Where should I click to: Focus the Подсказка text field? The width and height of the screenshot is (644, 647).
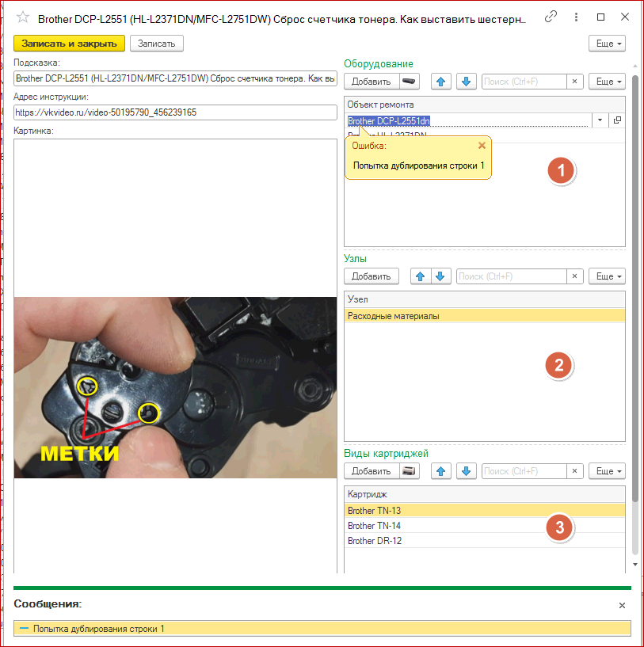(x=175, y=78)
